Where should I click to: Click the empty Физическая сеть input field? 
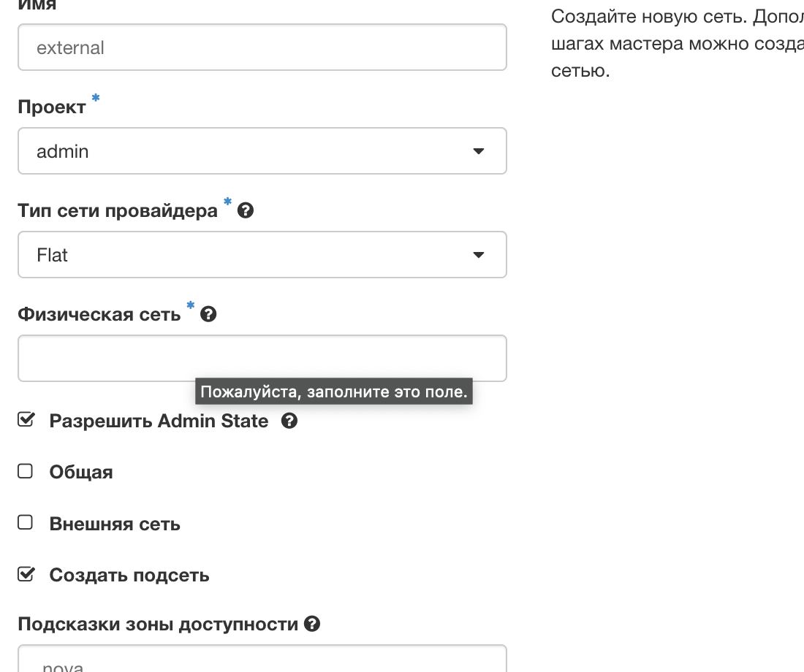click(262, 358)
